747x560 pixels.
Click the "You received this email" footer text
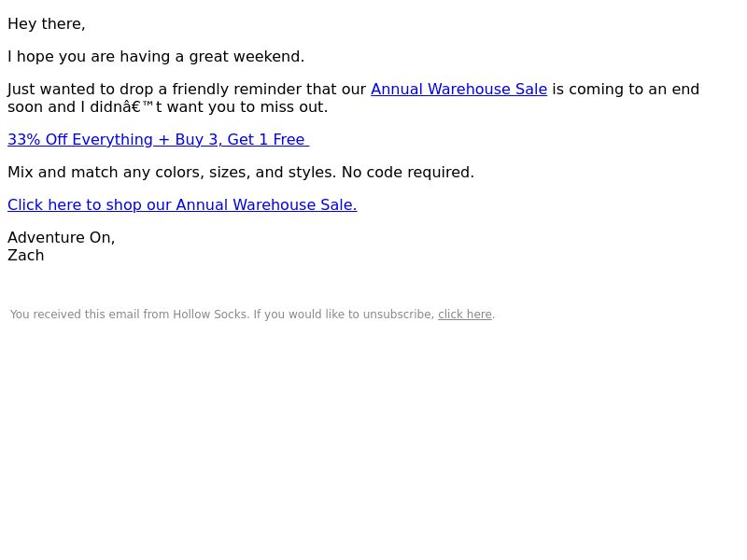click(x=74, y=315)
